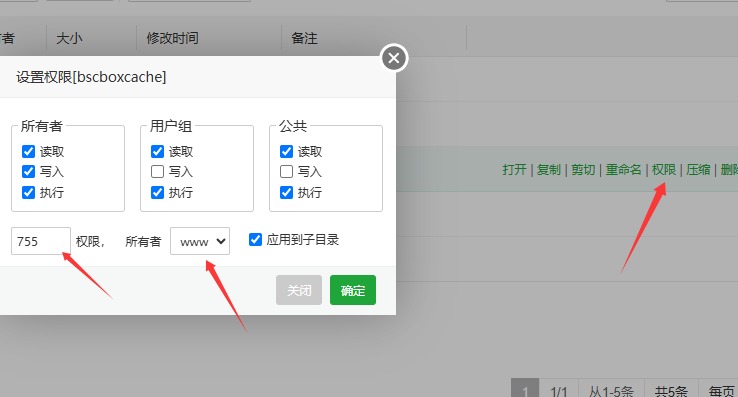Click the dialog title 设置权限[bscboxcache]
Image resolution: width=738 pixels, height=397 pixels.
91,77
